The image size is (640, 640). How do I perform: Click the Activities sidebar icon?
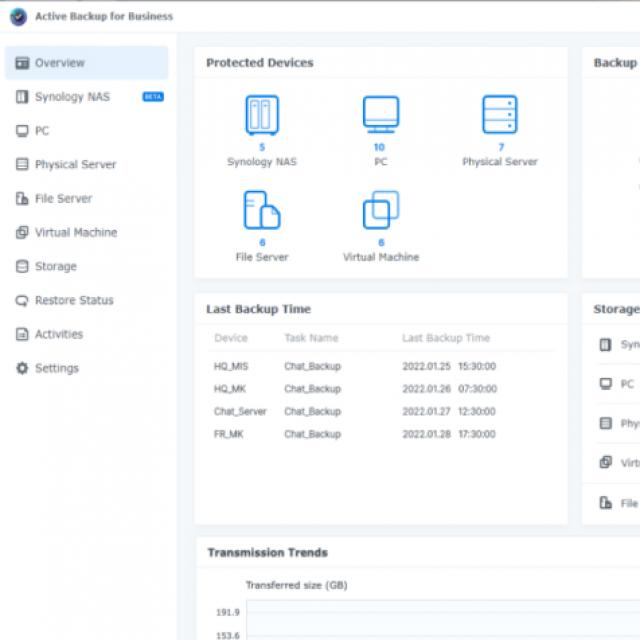click(22, 334)
